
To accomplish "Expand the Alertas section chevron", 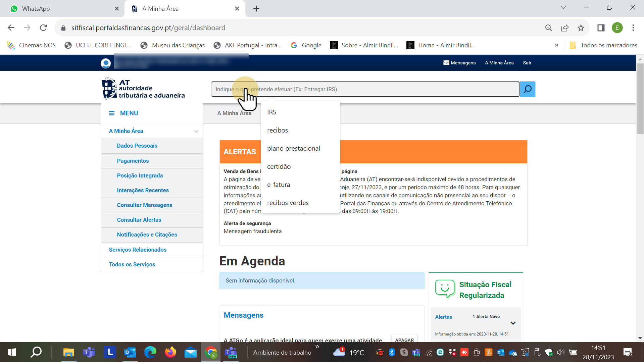I will tap(513, 323).
